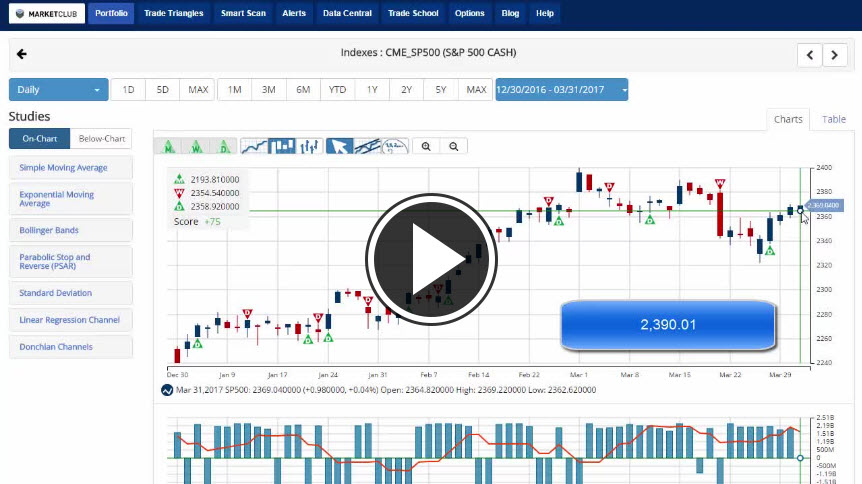
Task: Open the Help menu
Action: point(545,13)
